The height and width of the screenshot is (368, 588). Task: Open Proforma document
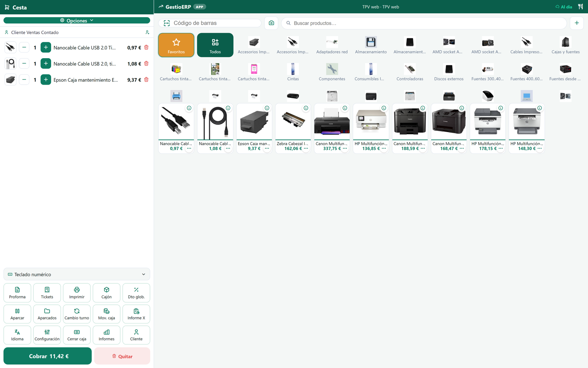pyautogui.click(x=17, y=293)
